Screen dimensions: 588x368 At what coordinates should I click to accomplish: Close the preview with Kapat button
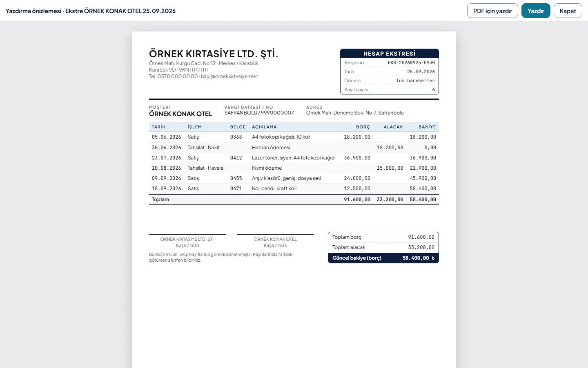(568, 11)
